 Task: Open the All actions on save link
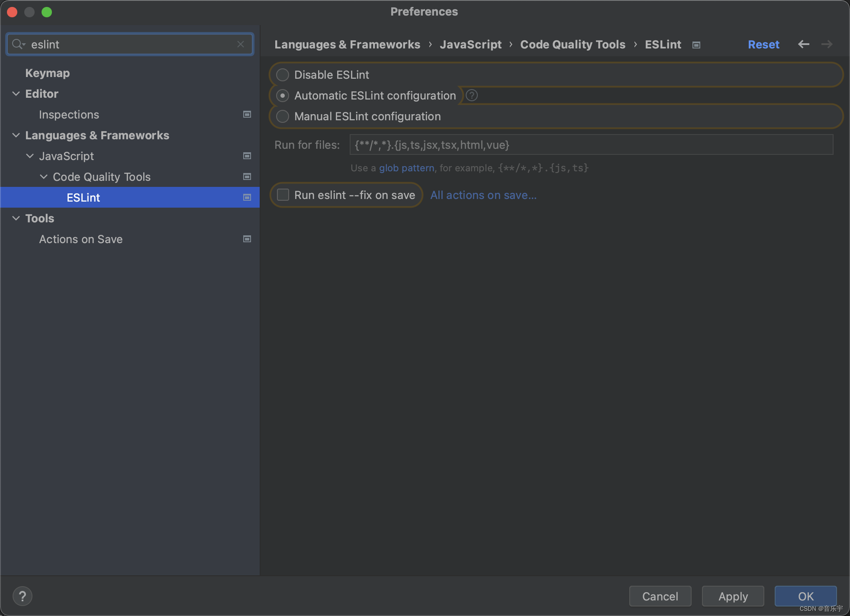pyautogui.click(x=483, y=195)
